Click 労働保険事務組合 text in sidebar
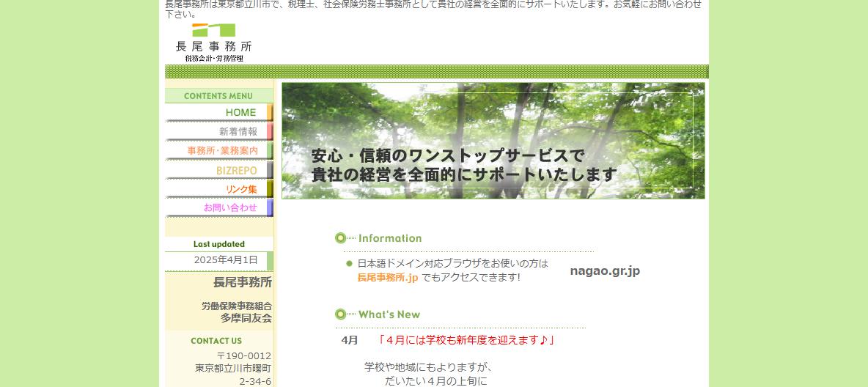The height and width of the screenshot is (387, 868). coord(236,306)
